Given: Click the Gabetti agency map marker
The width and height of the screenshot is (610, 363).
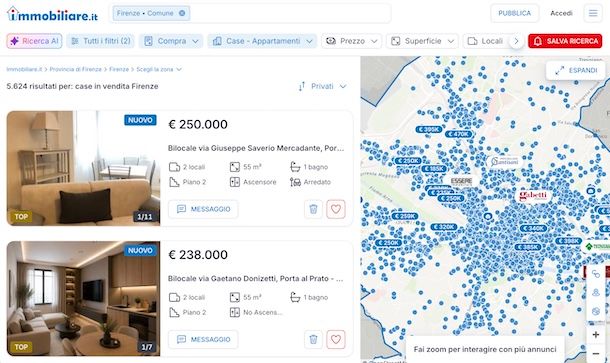Looking at the screenshot, I should coord(533,195).
